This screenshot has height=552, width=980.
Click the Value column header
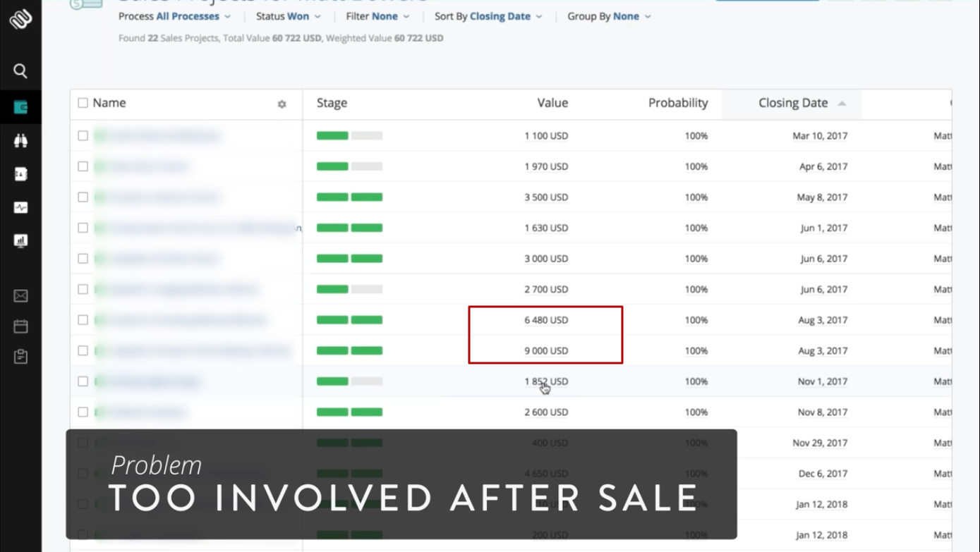pyautogui.click(x=552, y=103)
